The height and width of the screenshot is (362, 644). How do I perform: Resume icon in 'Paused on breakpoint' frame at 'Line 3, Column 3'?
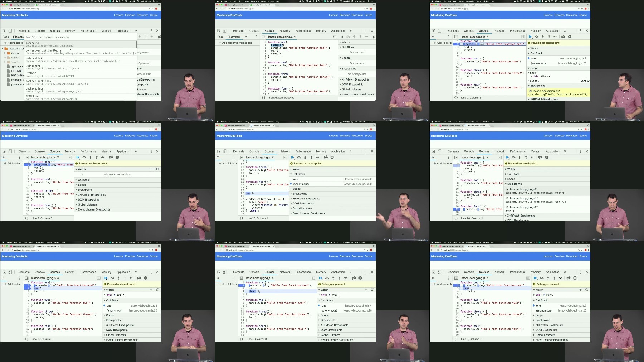[x=106, y=278]
